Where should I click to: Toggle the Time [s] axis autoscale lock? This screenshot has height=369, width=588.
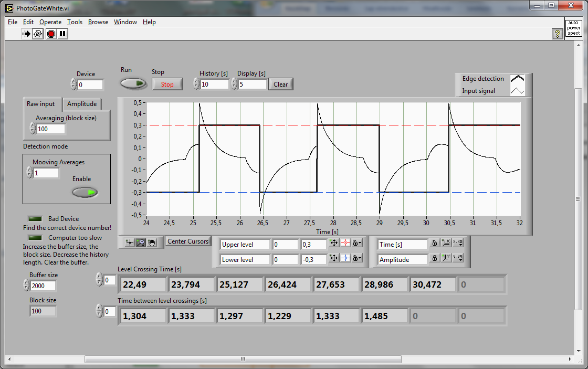pos(435,244)
